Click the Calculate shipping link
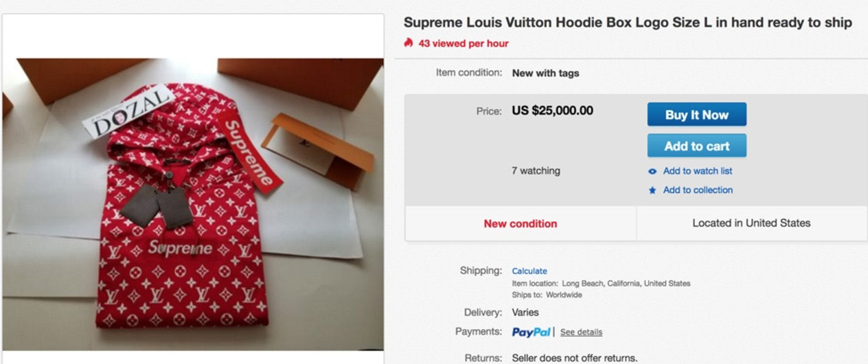 [529, 271]
